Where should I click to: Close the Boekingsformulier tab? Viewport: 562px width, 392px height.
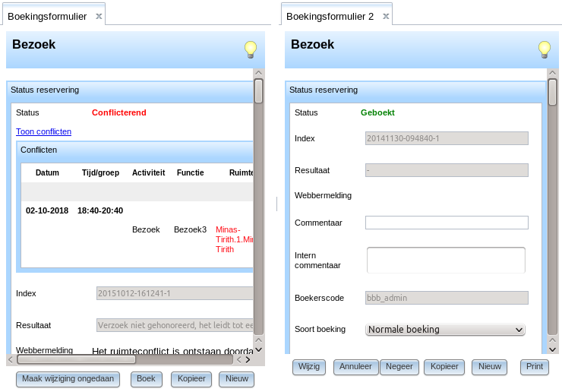tap(99, 16)
